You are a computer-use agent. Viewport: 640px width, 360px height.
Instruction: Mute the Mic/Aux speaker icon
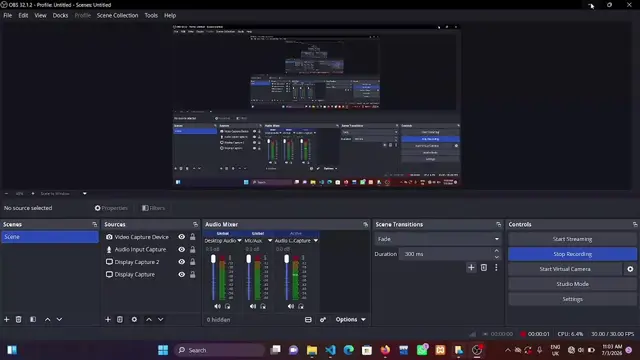pos(253,306)
